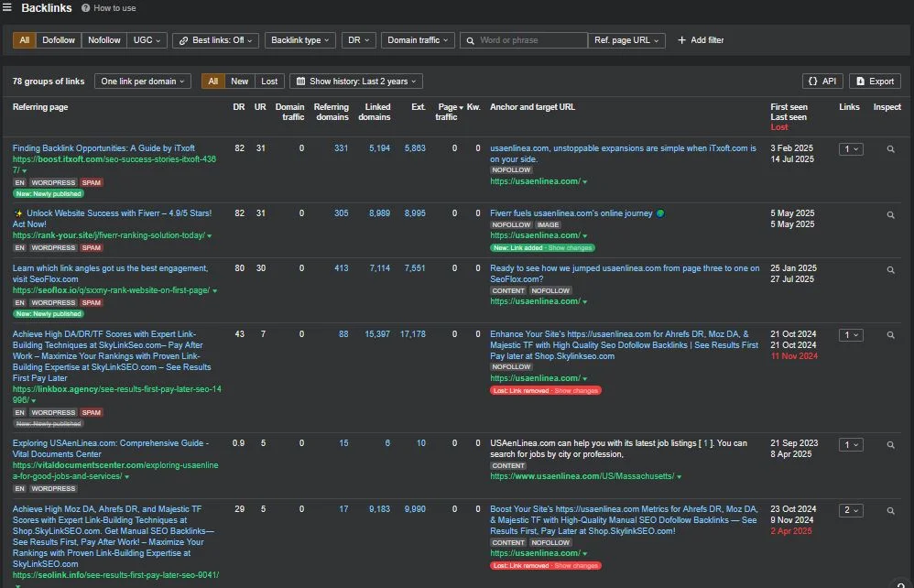Click the link icon in Best links
Viewport: 914px width, 588px height.
click(x=183, y=40)
